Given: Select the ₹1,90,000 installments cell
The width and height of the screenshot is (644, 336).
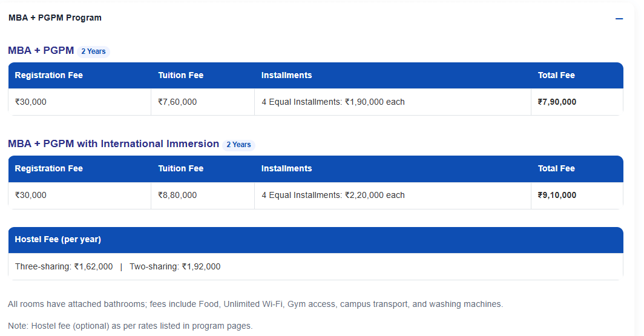Looking at the screenshot, I should tap(333, 102).
